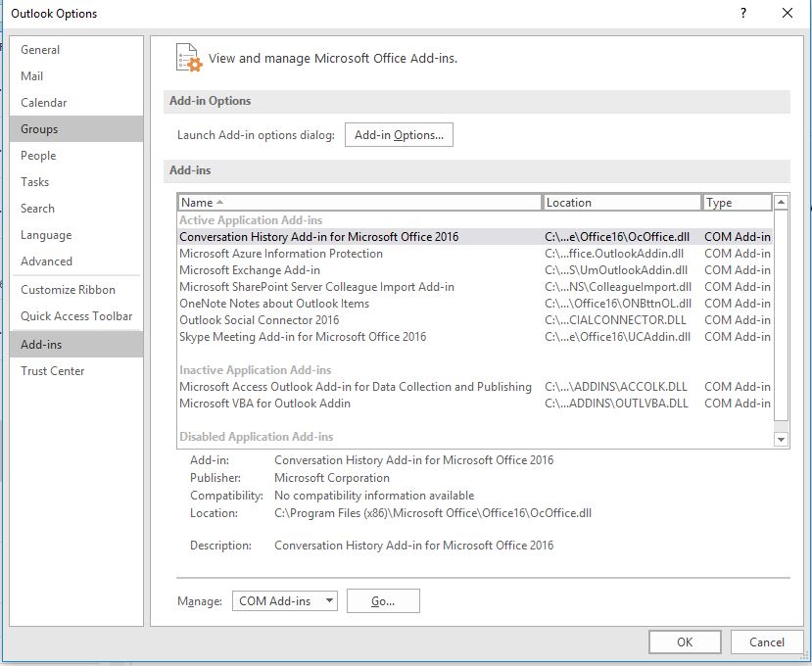Click the Name column sort arrow header
The image size is (812, 666).
tap(358, 203)
